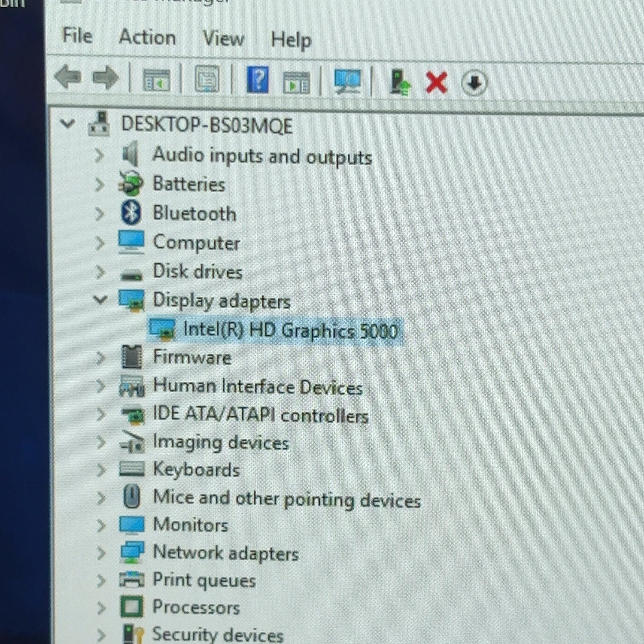
Task: Click the Disable device down-arrow icon
Action: (474, 83)
